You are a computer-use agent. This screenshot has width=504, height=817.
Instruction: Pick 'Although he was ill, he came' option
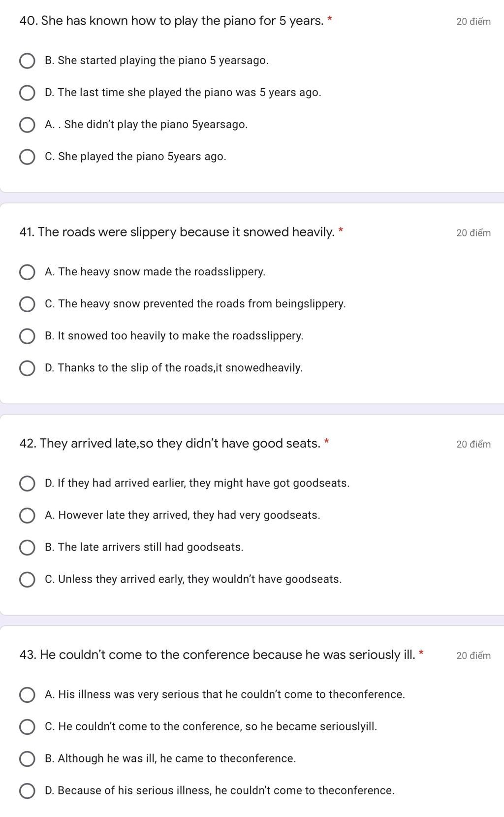click(27, 759)
